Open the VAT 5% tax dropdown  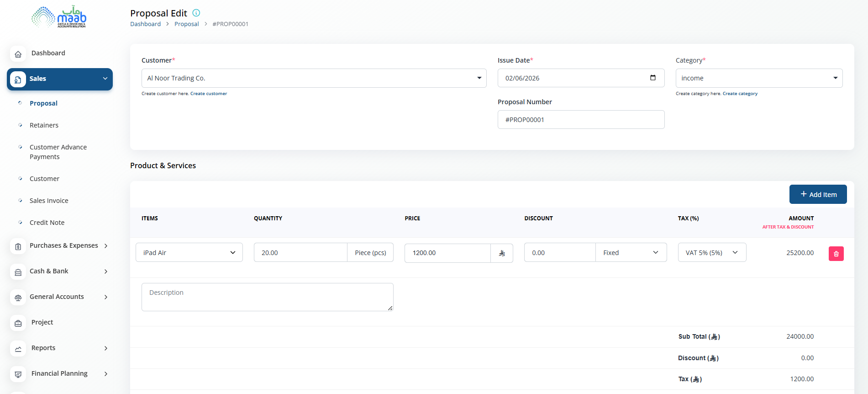tap(712, 252)
